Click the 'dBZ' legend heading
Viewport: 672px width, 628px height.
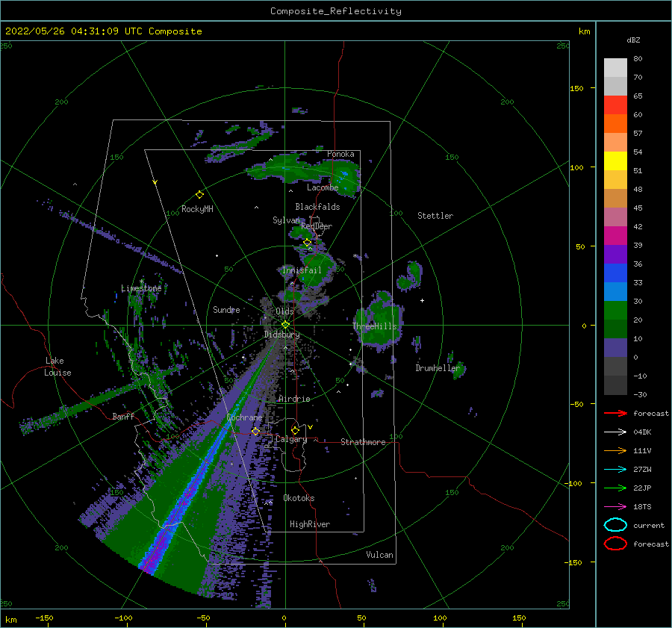[x=633, y=40]
